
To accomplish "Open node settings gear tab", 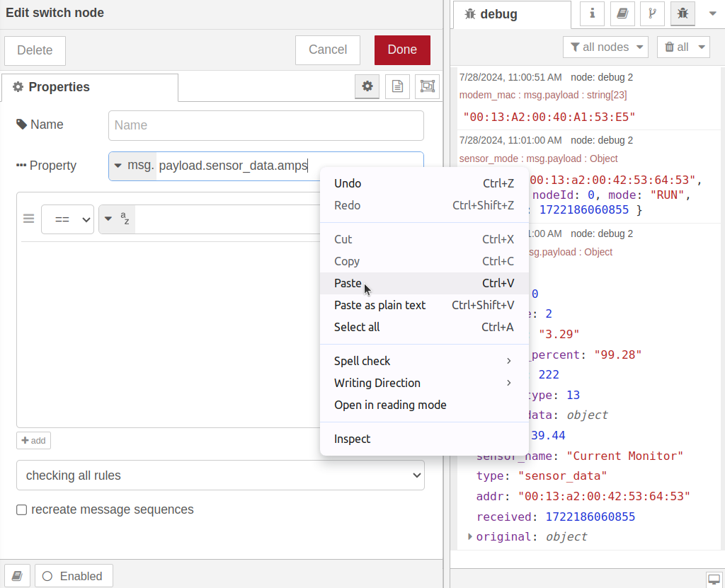I will click(367, 86).
